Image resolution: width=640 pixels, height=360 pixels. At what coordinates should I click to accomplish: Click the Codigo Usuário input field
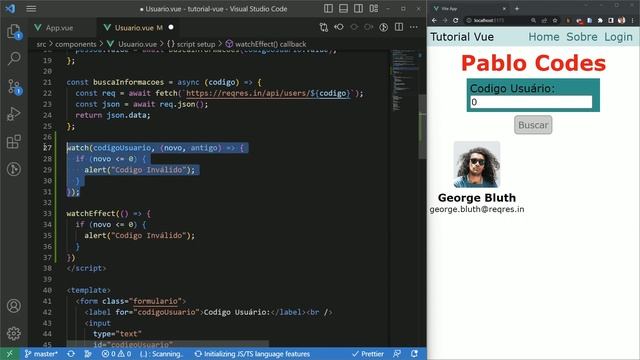tap(531, 102)
